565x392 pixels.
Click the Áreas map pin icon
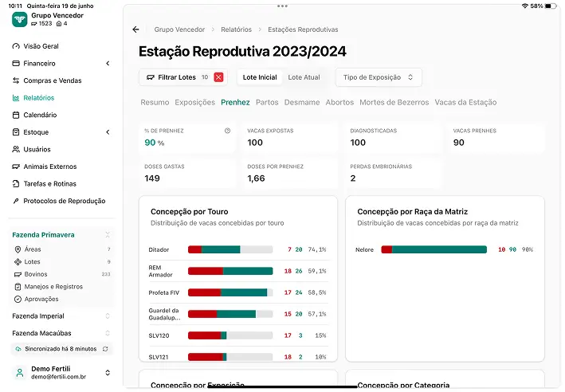coord(18,249)
